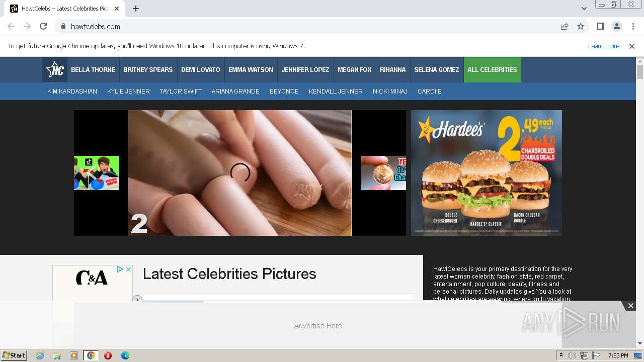Open Kim Kardashian link

(72, 92)
